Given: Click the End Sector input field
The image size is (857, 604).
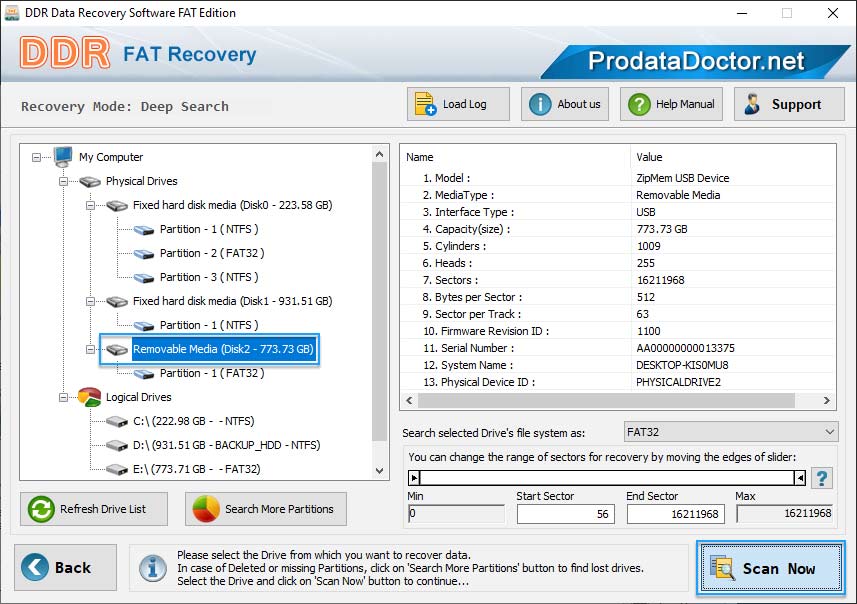Looking at the screenshot, I should click(x=676, y=514).
